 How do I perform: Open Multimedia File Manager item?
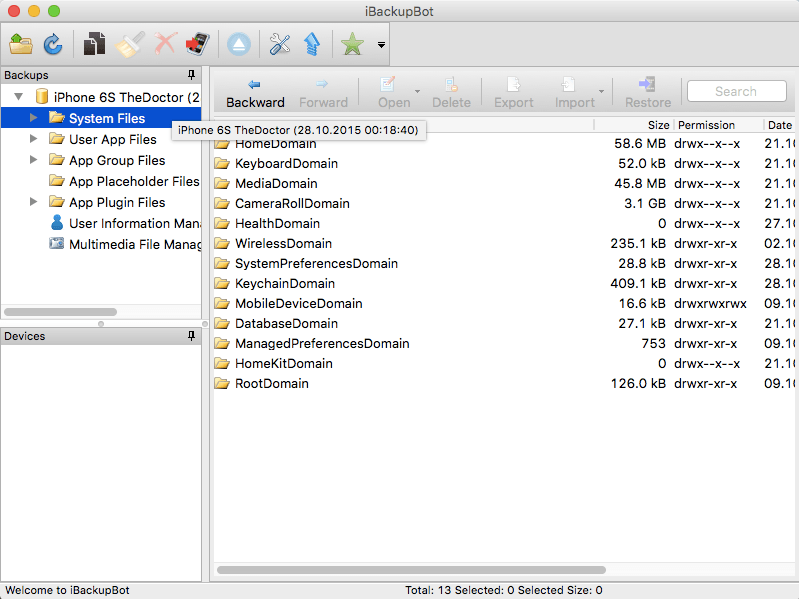click(125, 244)
